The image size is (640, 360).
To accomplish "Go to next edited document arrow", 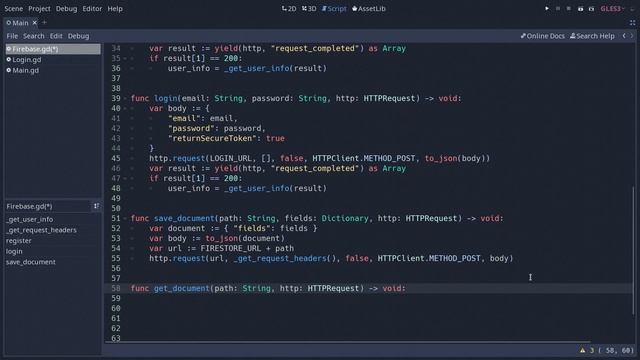I will pyautogui.click(x=632, y=36).
